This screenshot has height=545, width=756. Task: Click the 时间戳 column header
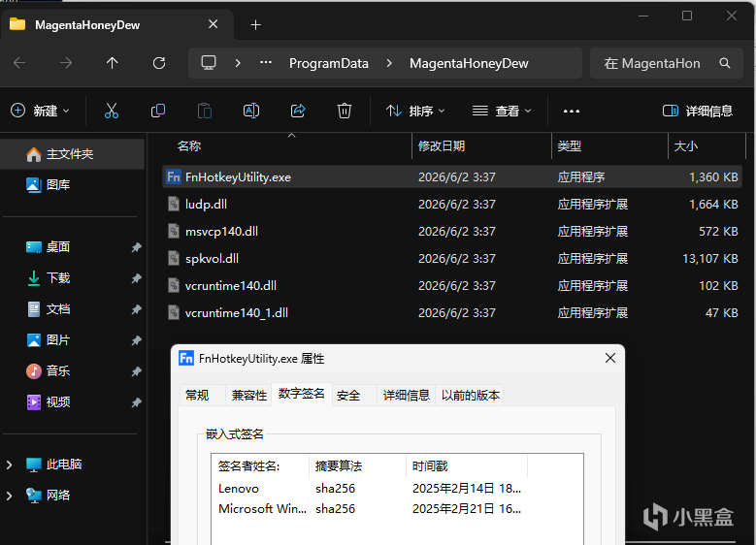point(467,466)
